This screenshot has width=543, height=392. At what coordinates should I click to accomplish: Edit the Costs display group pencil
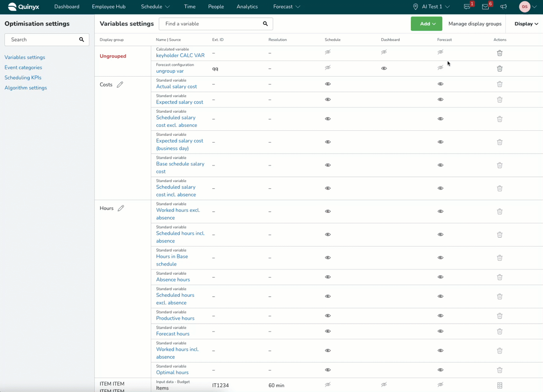[120, 84]
